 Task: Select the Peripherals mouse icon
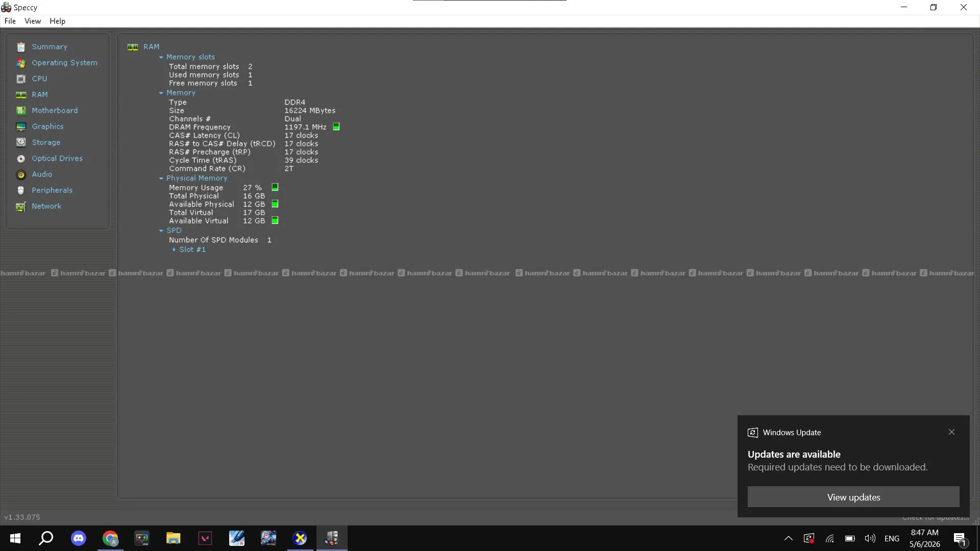(x=21, y=190)
